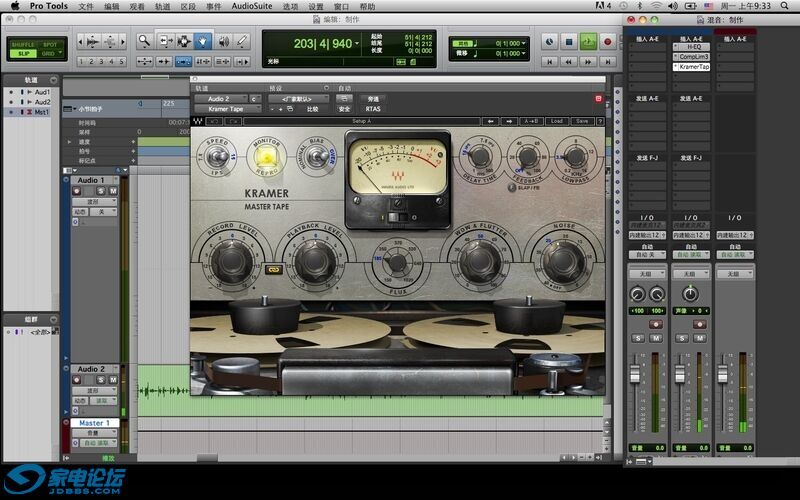The image size is (800, 500).
Task: Click the plugin Redo arrow button
Action: pyautogui.click(x=233, y=121)
